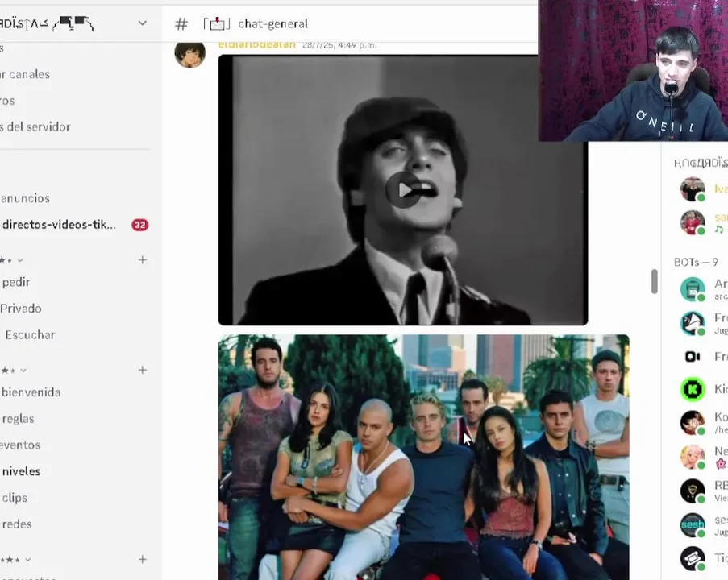Click the inbox tray emoji in channel name
The height and width of the screenshot is (580, 728).
[217, 23]
